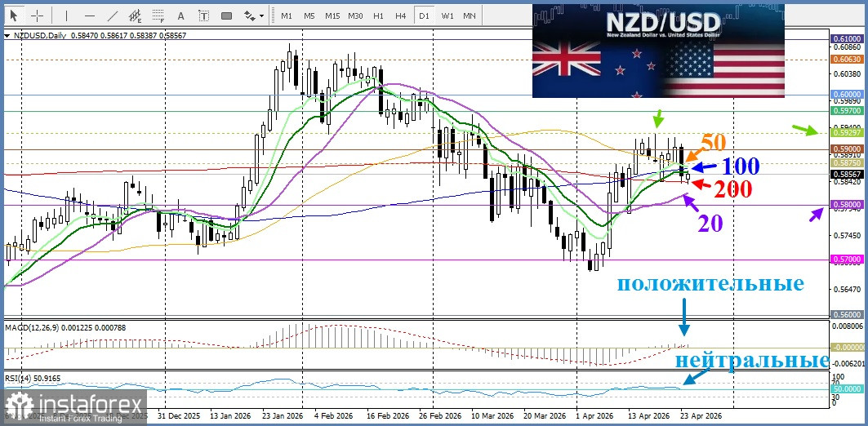Click the current price 0.58567 label
Image resolution: width=868 pixels, height=426 pixels.
coord(847,174)
